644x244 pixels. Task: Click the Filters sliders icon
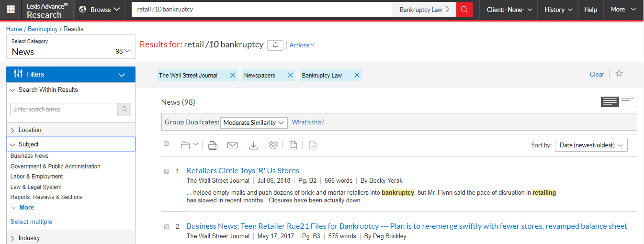click(19, 74)
